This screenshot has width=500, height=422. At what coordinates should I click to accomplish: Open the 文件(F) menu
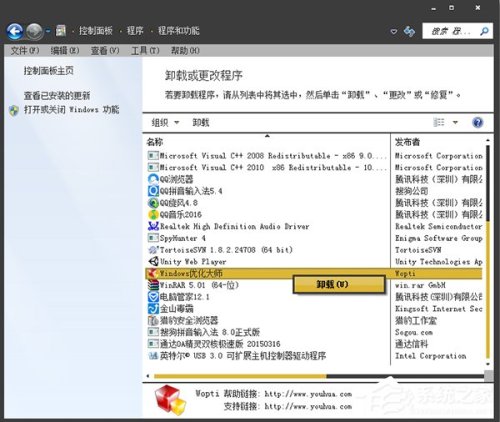click(x=25, y=51)
